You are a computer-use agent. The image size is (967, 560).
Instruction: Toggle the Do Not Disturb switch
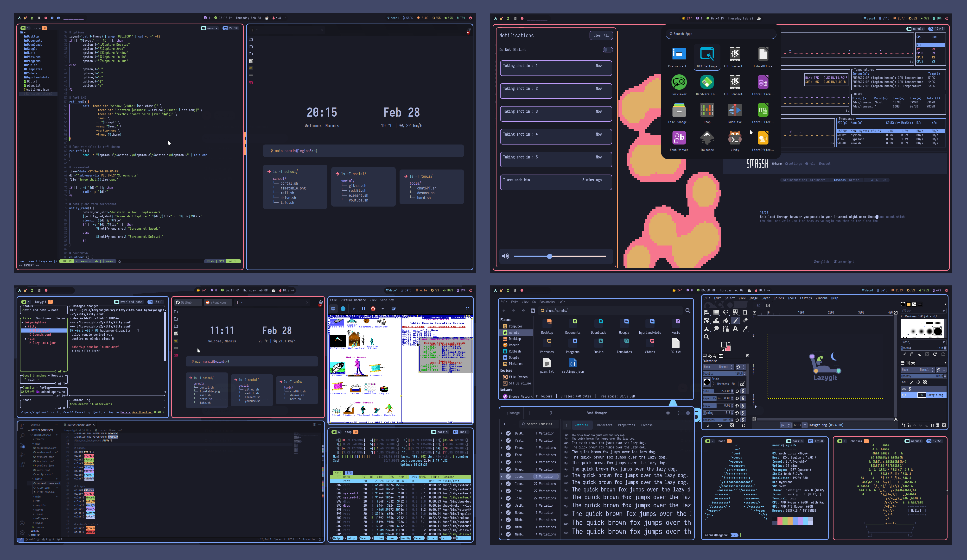click(607, 50)
